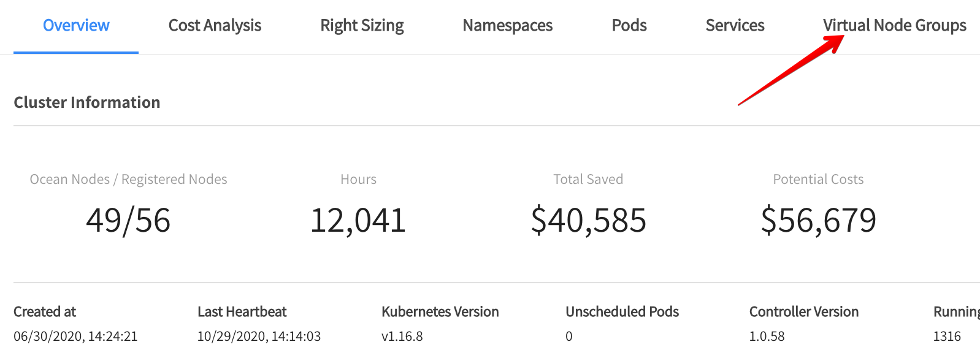
Task: Open the Overview tab
Action: coord(76,26)
